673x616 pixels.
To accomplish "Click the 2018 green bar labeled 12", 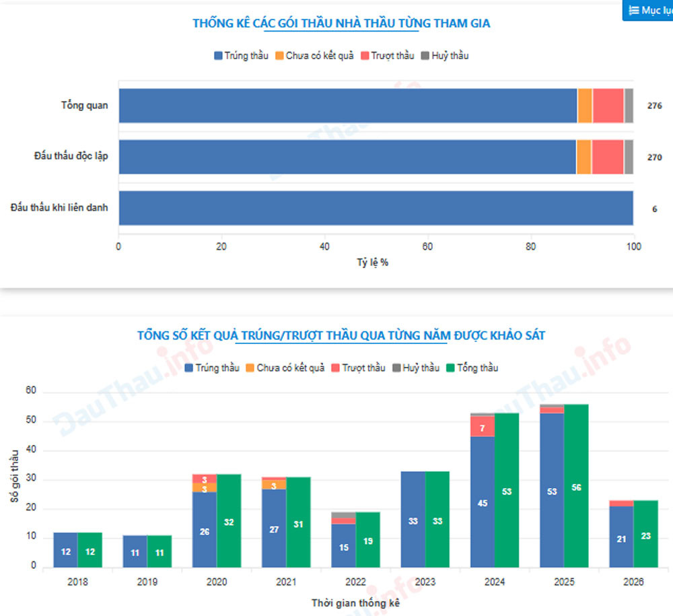I will 90,550.
